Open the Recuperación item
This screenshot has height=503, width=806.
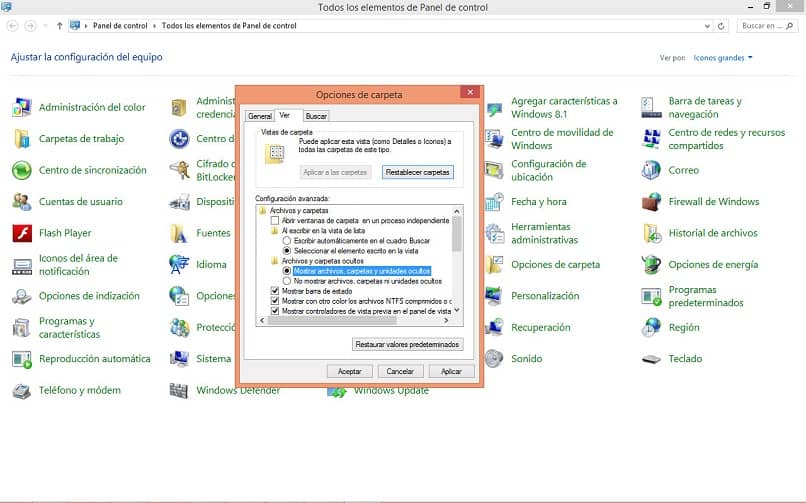(540, 327)
